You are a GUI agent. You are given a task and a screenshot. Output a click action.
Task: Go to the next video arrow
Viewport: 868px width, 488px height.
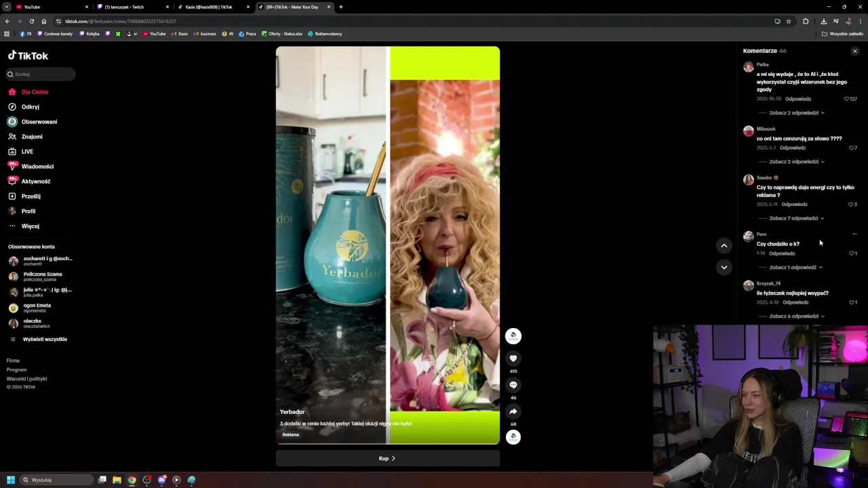point(724,267)
